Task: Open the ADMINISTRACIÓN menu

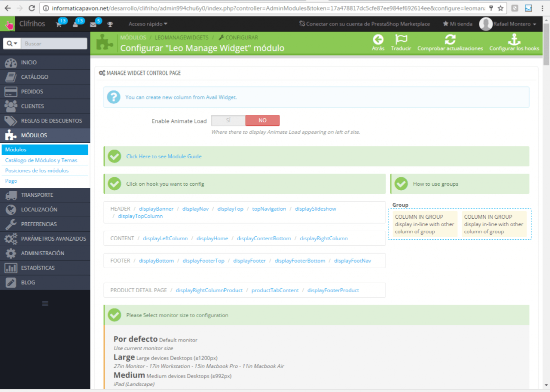Action: [45, 253]
